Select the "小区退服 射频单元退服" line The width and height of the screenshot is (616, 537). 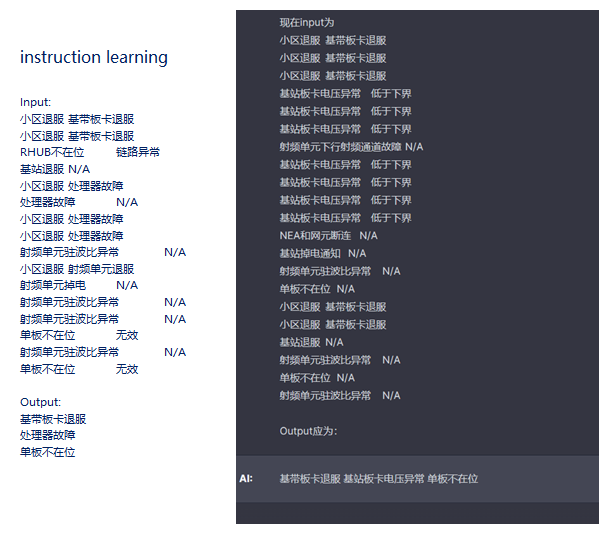coord(77,269)
